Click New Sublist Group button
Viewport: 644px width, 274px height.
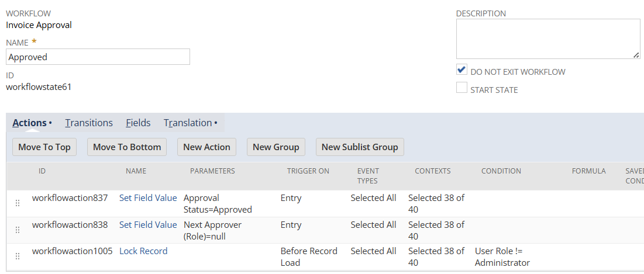click(360, 147)
